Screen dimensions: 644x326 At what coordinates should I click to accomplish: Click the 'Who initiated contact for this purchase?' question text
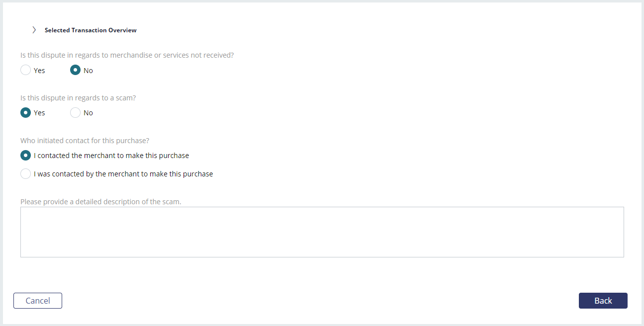click(x=85, y=141)
